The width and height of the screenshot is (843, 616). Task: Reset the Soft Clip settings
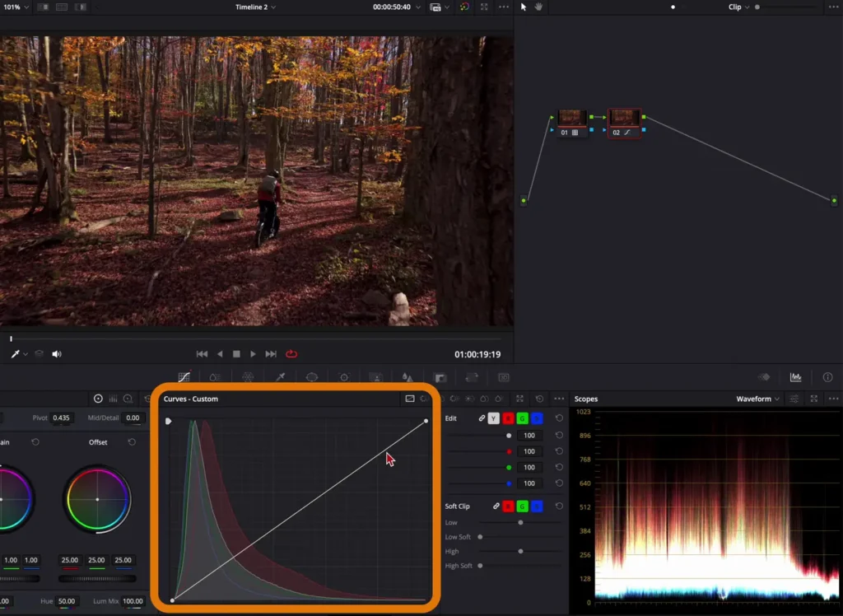[560, 506]
